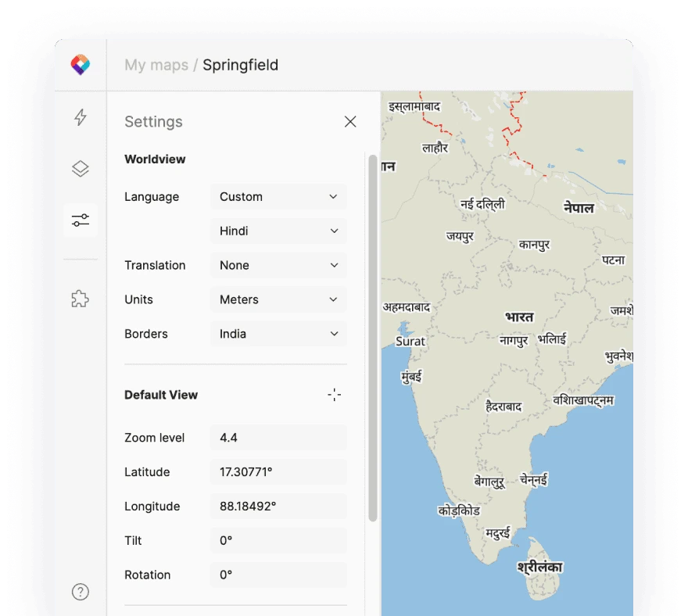Click the जयपुर city label on map
688x616 pixels.
(460, 237)
